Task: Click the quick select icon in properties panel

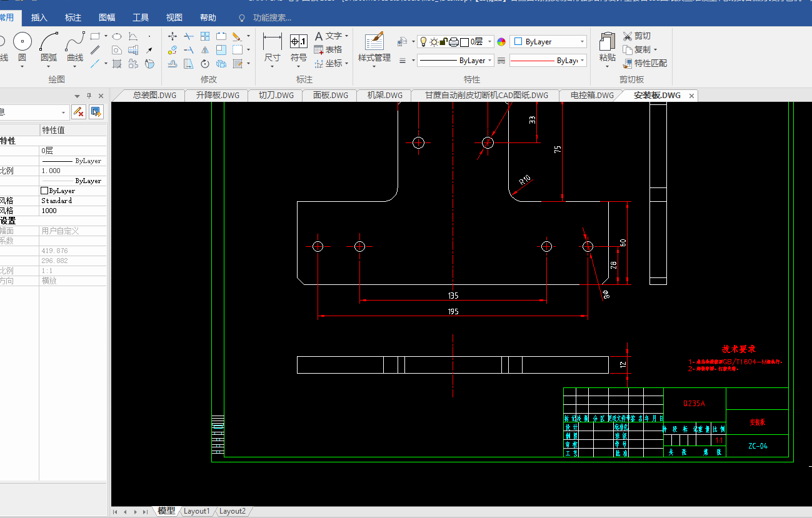Action: (96, 112)
